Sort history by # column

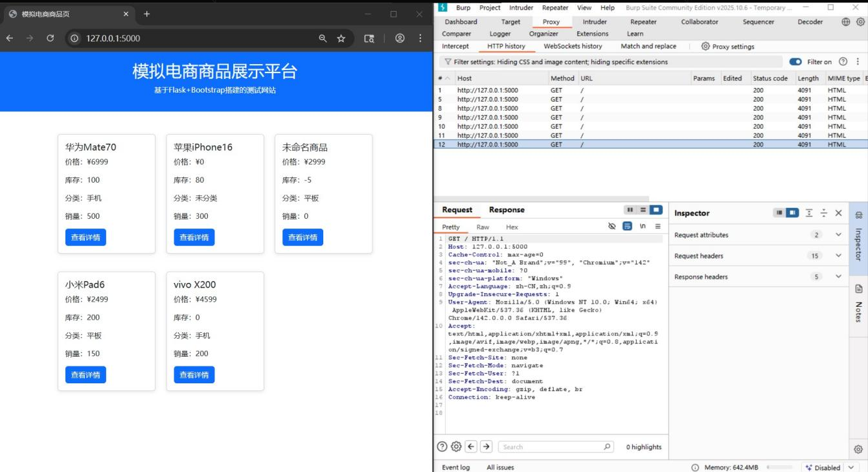[x=444, y=78]
